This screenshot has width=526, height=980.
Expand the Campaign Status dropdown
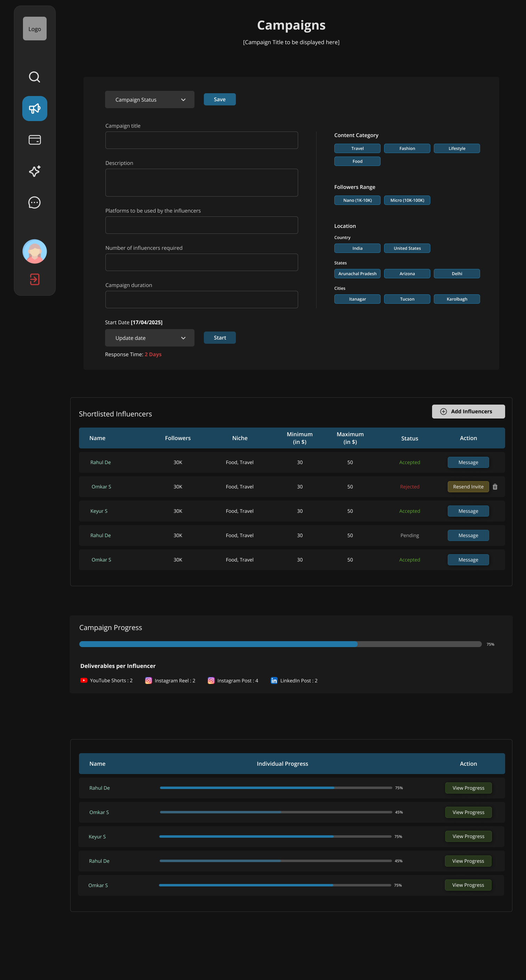[x=150, y=99]
